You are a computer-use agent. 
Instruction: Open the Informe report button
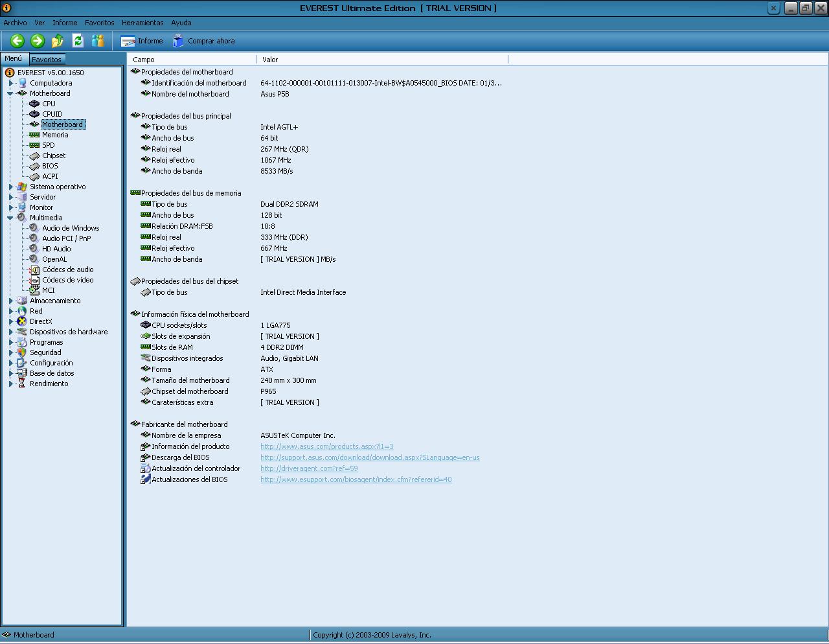(x=142, y=41)
